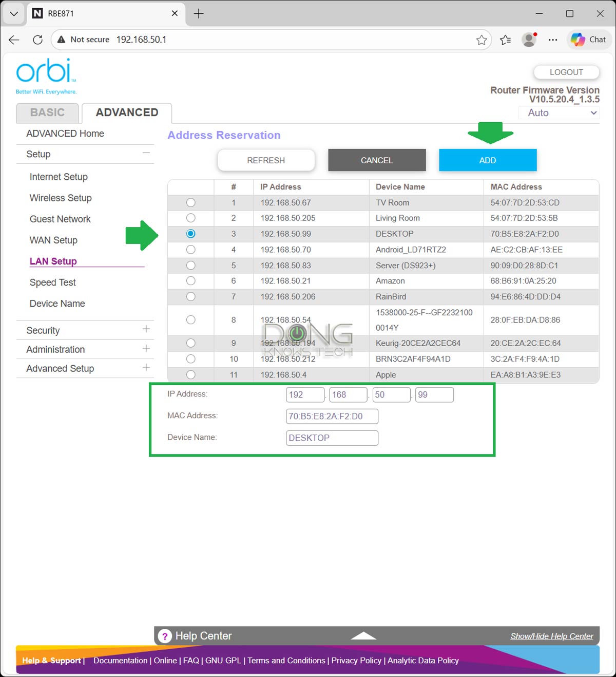
Task: Open the Auto firmware version dropdown
Action: point(559,112)
